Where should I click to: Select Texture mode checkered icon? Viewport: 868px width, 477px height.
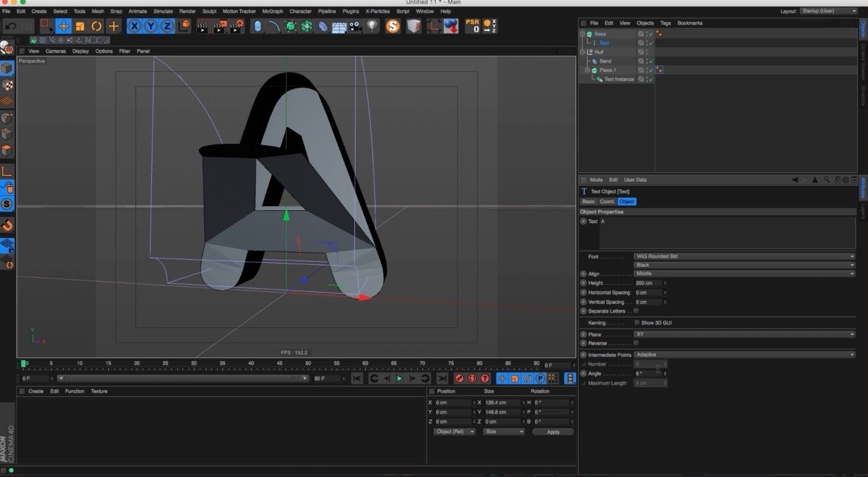pyautogui.click(x=7, y=85)
